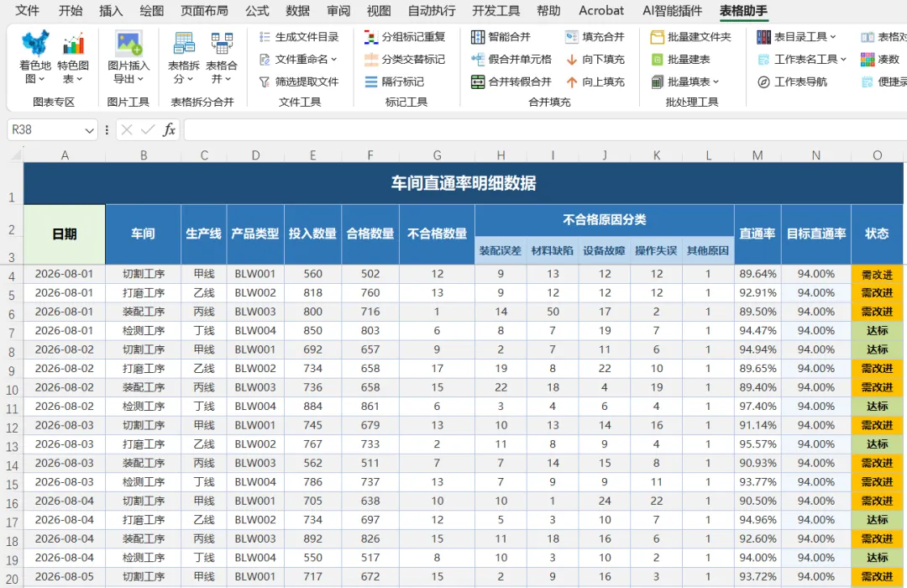Screen dimensions: 907x588
Task: Open 工作表名工具
Action: click(x=802, y=60)
